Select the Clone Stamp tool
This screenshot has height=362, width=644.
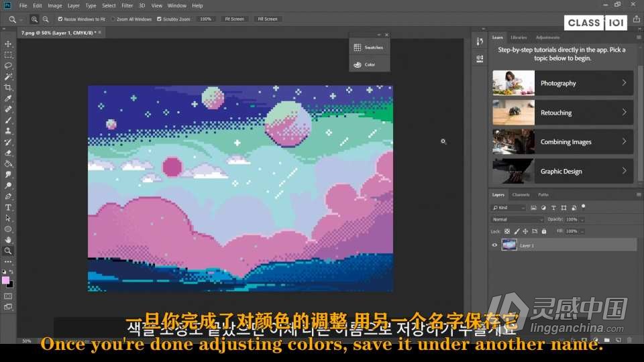click(x=8, y=131)
